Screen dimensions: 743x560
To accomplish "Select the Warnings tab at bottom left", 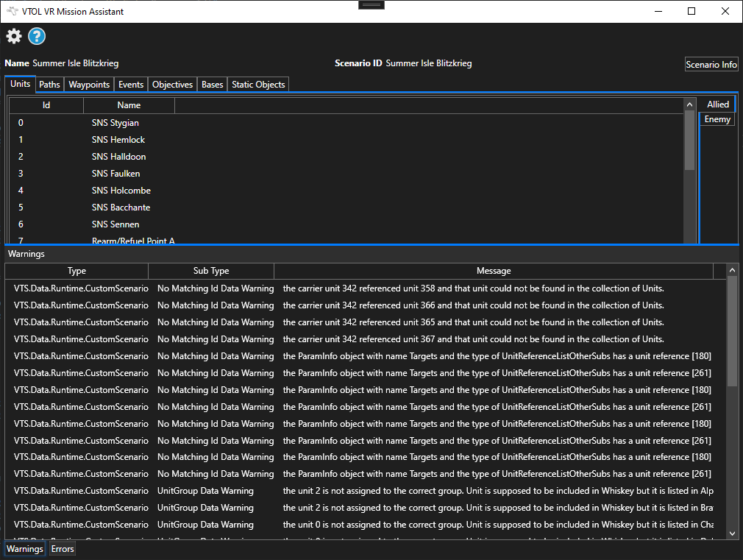I will tap(24, 548).
